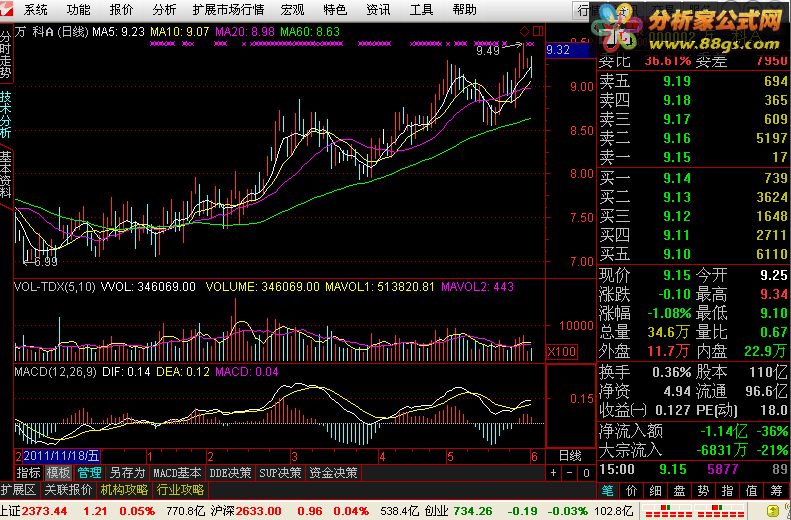This screenshot has height=520, width=791.
Task: Click the 0 reset button beside minus
Action: [x=586, y=473]
